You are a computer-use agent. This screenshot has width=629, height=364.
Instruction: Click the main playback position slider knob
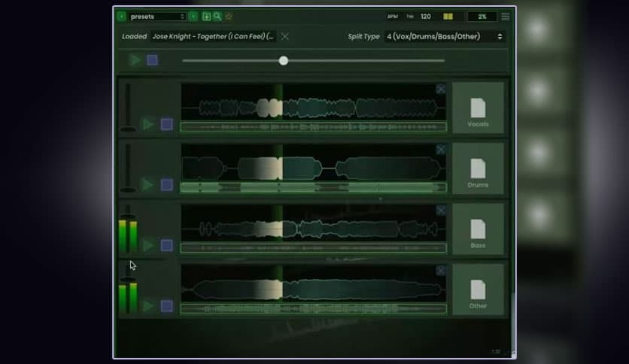click(x=283, y=60)
